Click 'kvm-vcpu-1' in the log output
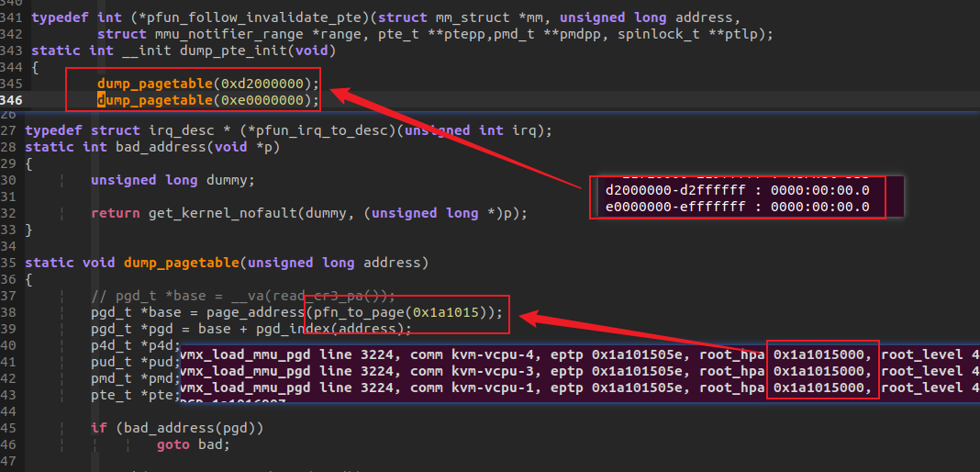Viewport: 980px width, 472px height. coord(493,388)
